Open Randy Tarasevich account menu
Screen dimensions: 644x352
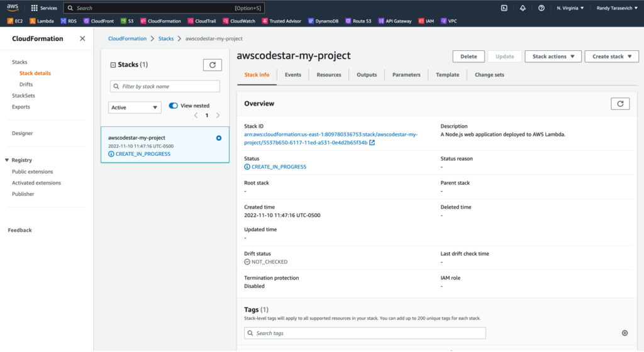point(617,8)
